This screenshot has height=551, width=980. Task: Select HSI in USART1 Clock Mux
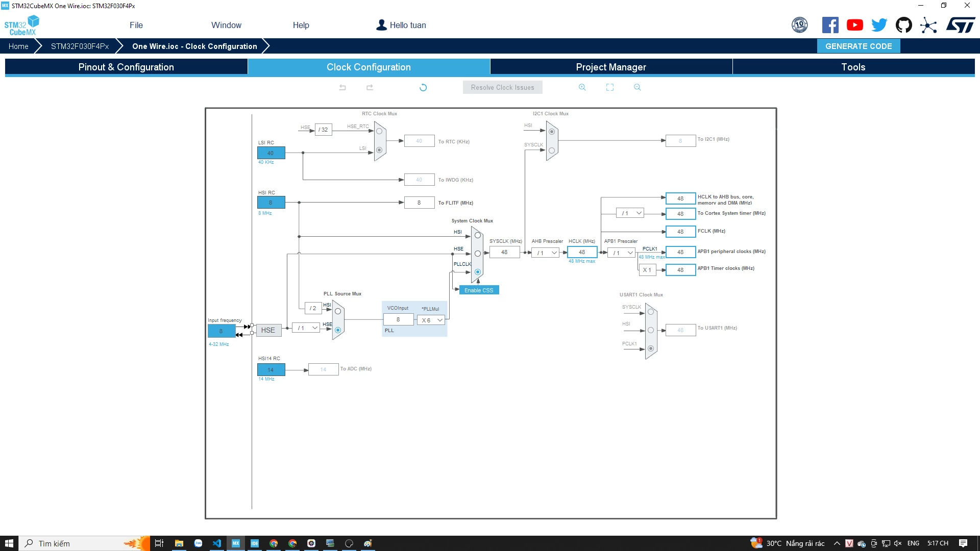pos(651,330)
